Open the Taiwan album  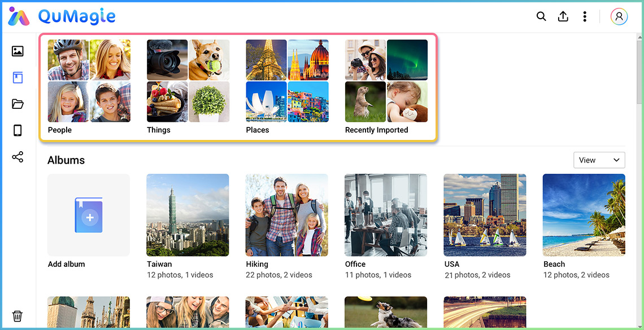tap(188, 215)
